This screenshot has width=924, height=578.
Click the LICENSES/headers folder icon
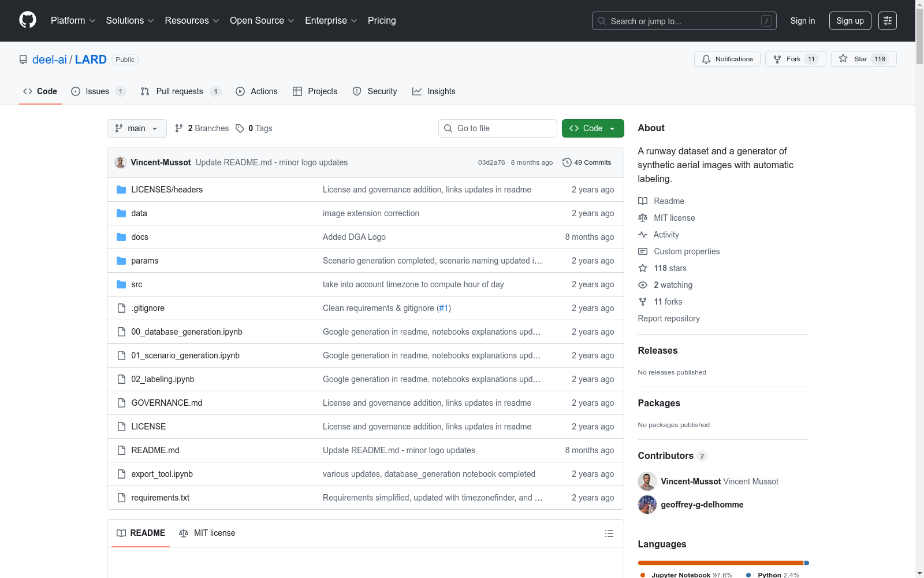tap(121, 190)
